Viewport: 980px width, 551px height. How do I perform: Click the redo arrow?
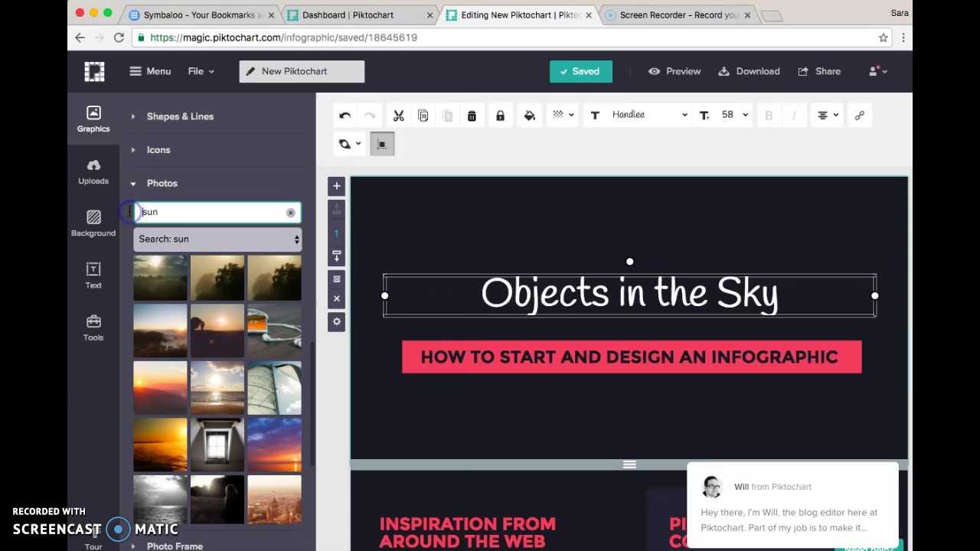click(x=370, y=116)
